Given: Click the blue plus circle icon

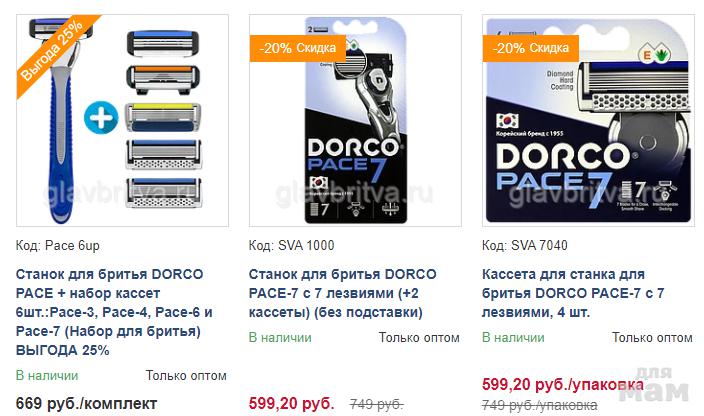Looking at the screenshot, I should [x=101, y=118].
